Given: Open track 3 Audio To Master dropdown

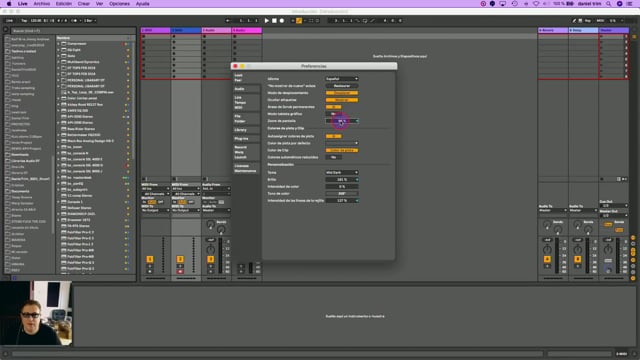Looking at the screenshot, I should click(x=216, y=210).
